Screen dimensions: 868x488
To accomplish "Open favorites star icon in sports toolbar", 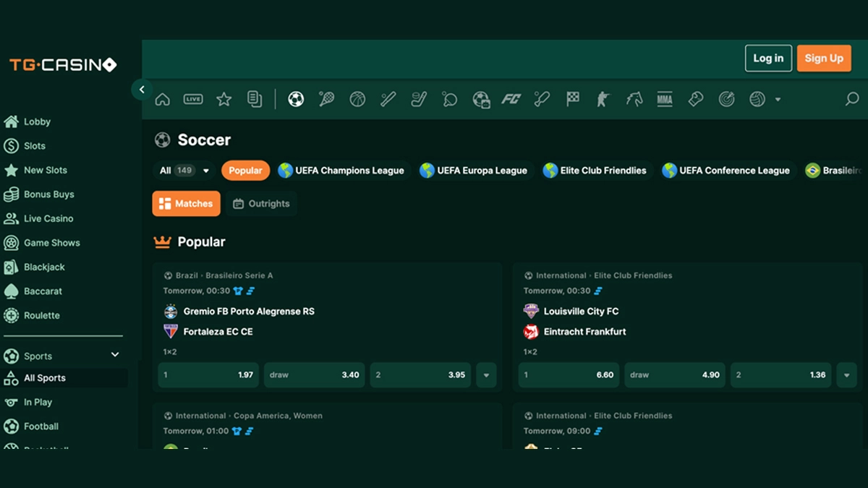I will pyautogui.click(x=224, y=100).
